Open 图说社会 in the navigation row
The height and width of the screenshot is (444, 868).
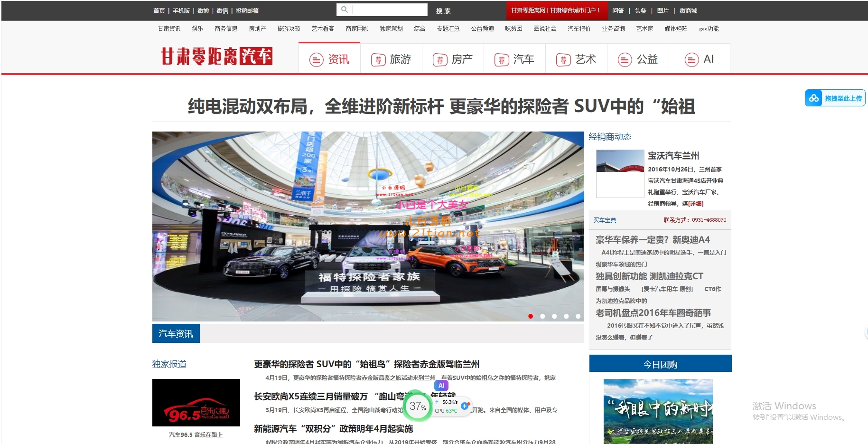545,28
